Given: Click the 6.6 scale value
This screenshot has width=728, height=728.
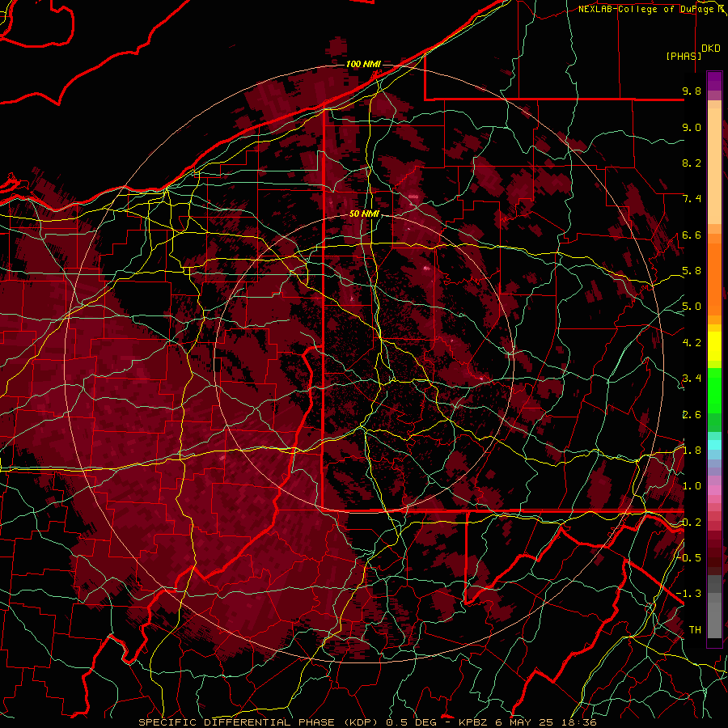Looking at the screenshot, I should coord(692,235).
